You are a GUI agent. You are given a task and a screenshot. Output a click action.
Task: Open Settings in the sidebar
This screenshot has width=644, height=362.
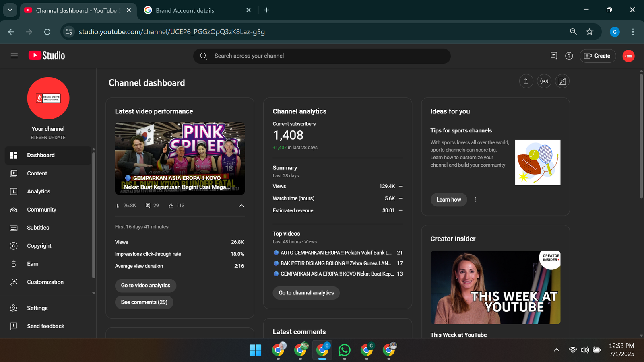[x=48, y=308]
